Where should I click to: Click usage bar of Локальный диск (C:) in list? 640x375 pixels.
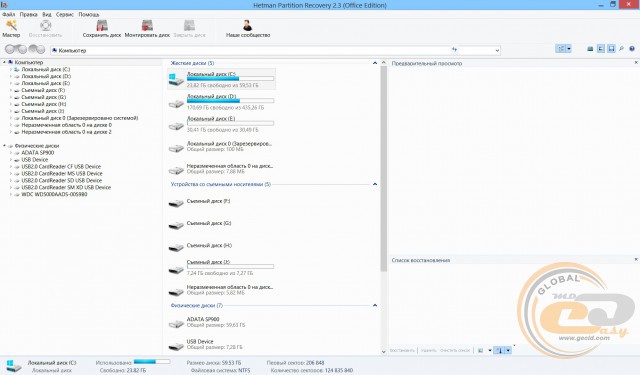(x=230, y=78)
